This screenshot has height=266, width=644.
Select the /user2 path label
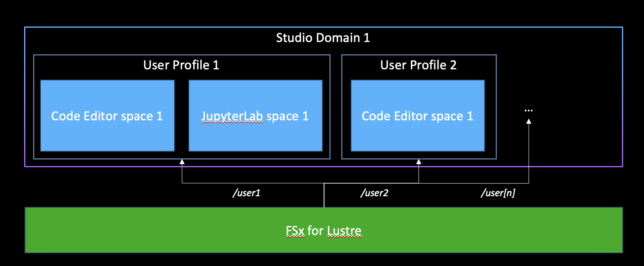374,193
